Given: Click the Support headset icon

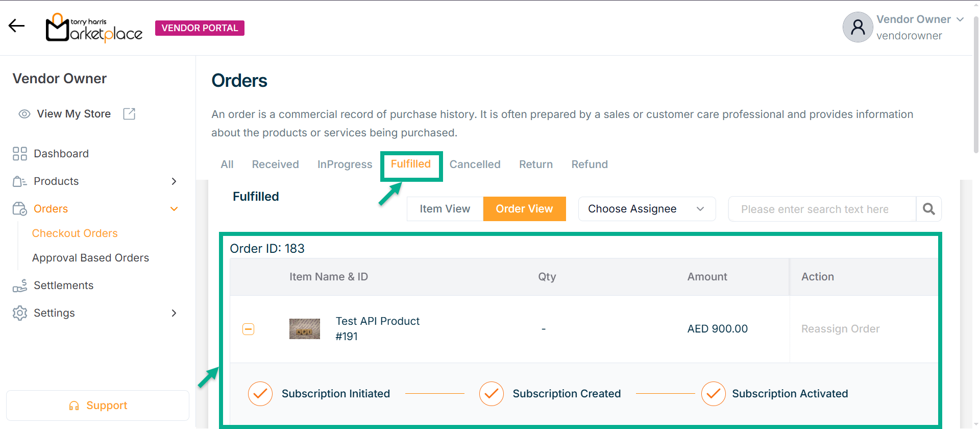Looking at the screenshot, I should click(74, 406).
